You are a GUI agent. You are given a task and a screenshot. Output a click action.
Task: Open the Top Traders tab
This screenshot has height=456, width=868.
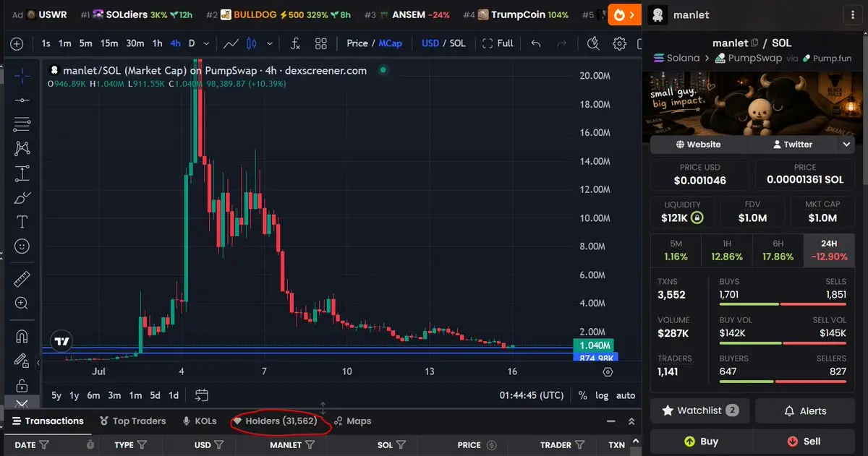[132, 421]
